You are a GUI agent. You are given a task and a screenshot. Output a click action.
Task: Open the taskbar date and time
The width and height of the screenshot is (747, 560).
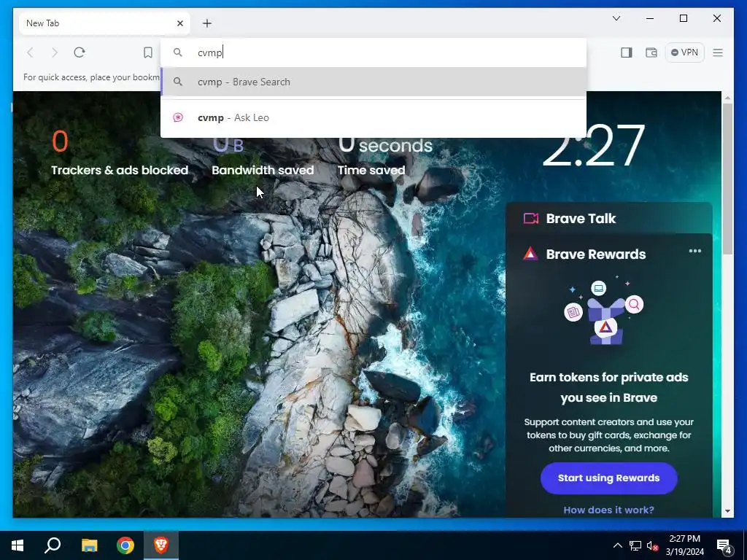684,545
